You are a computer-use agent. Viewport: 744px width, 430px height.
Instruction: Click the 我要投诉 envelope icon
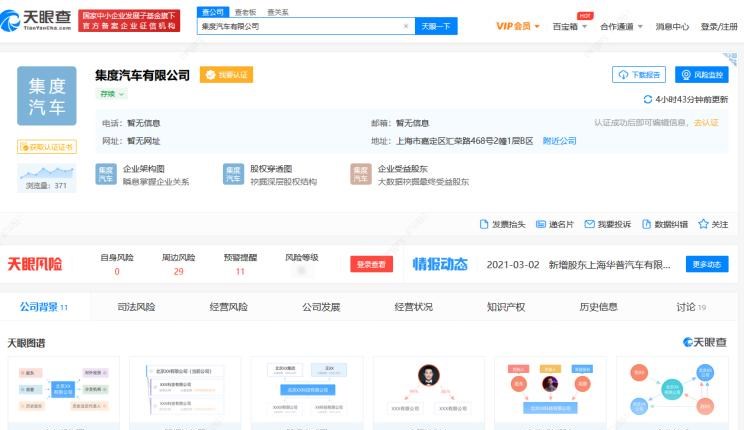[589, 224]
